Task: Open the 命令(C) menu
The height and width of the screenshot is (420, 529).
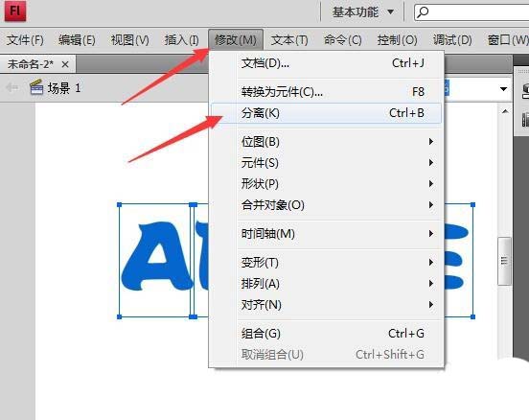Action: [342, 40]
